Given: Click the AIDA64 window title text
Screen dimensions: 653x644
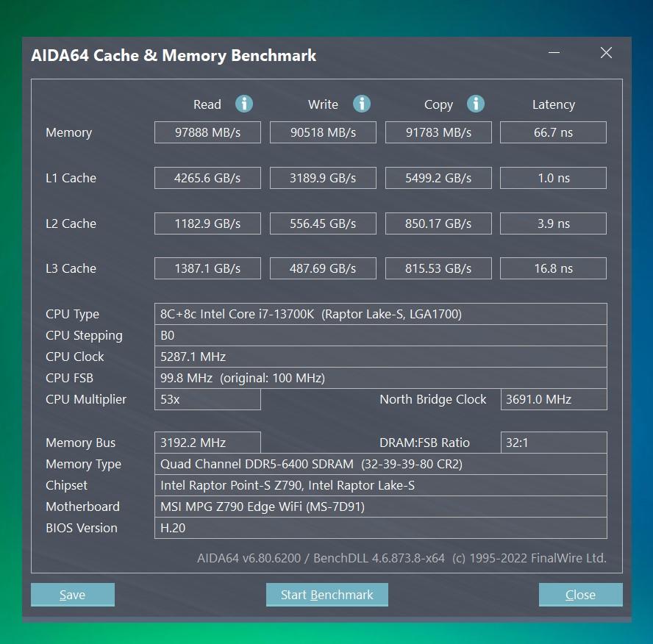Looking at the screenshot, I should coord(174,55).
